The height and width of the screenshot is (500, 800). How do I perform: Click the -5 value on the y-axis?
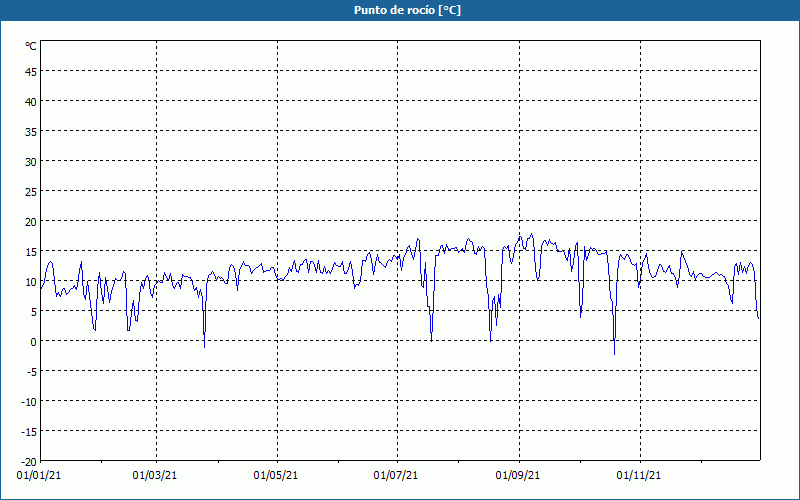coord(31,372)
